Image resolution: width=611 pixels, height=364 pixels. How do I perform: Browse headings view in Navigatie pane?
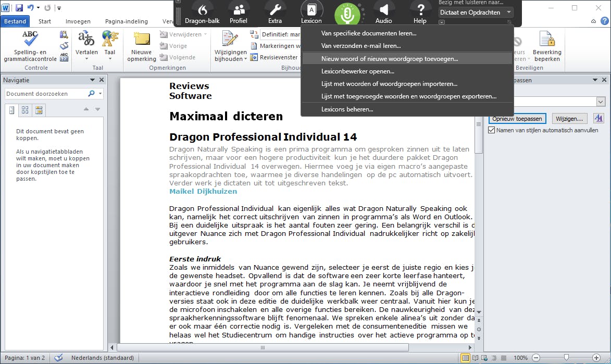point(11,110)
